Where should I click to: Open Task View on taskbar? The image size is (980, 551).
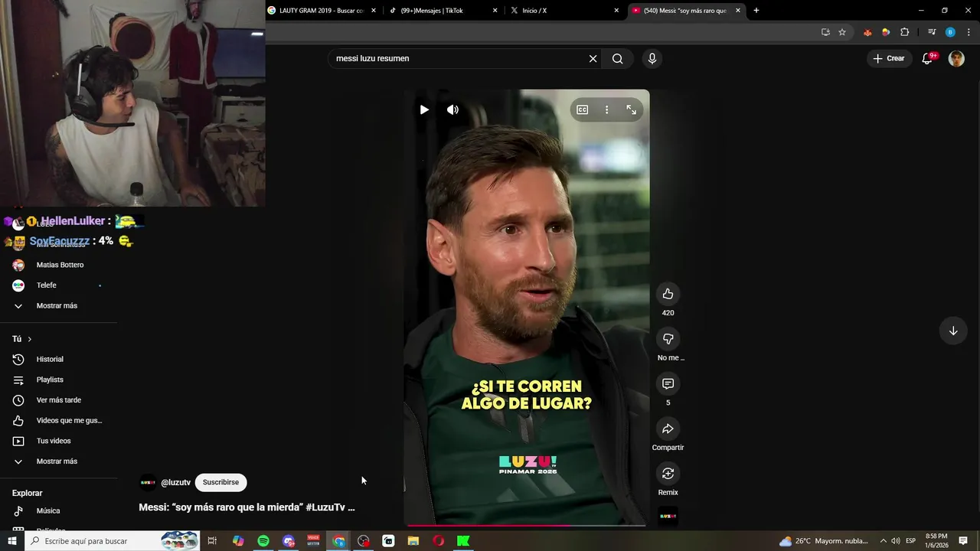[x=212, y=541]
